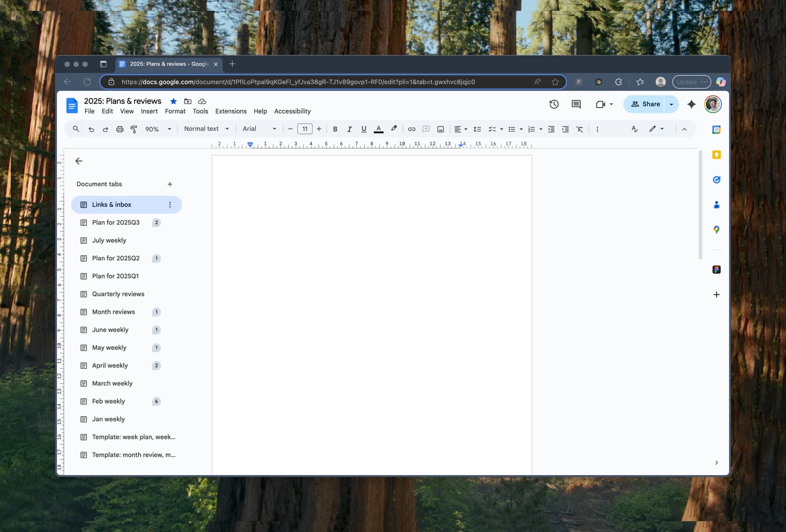Increase the indent
The width and height of the screenshot is (786, 532).
pyautogui.click(x=565, y=129)
